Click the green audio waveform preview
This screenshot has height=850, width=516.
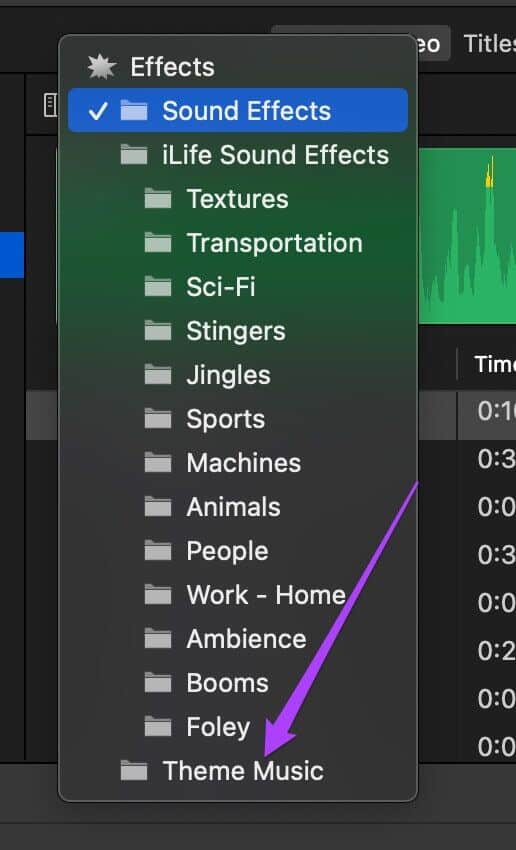(x=467, y=236)
